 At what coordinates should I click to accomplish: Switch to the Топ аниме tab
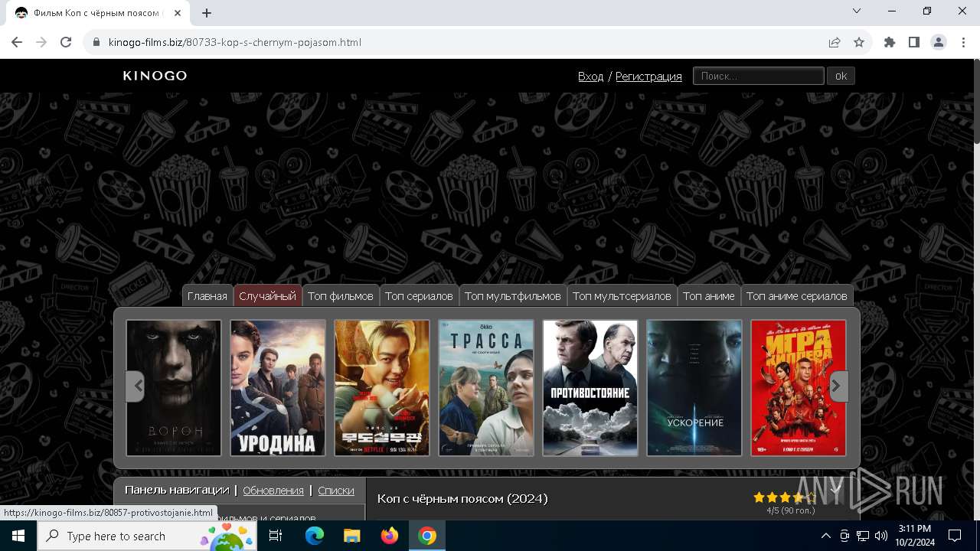pos(709,296)
